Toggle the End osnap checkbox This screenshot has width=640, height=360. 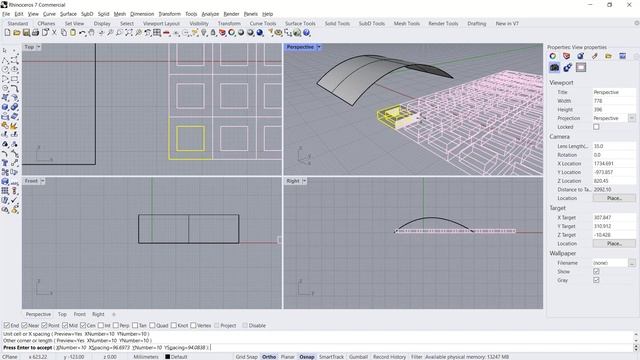pyautogui.click(x=7, y=325)
